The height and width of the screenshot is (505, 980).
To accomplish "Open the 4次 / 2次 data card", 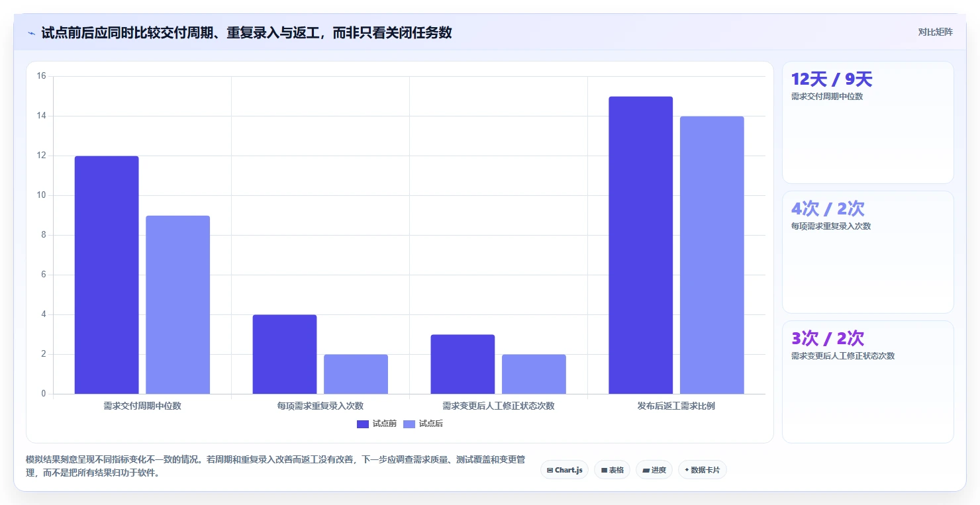I will (868, 252).
